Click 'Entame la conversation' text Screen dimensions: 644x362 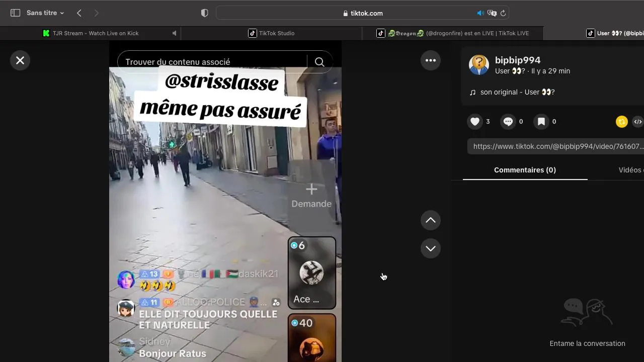tap(588, 343)
